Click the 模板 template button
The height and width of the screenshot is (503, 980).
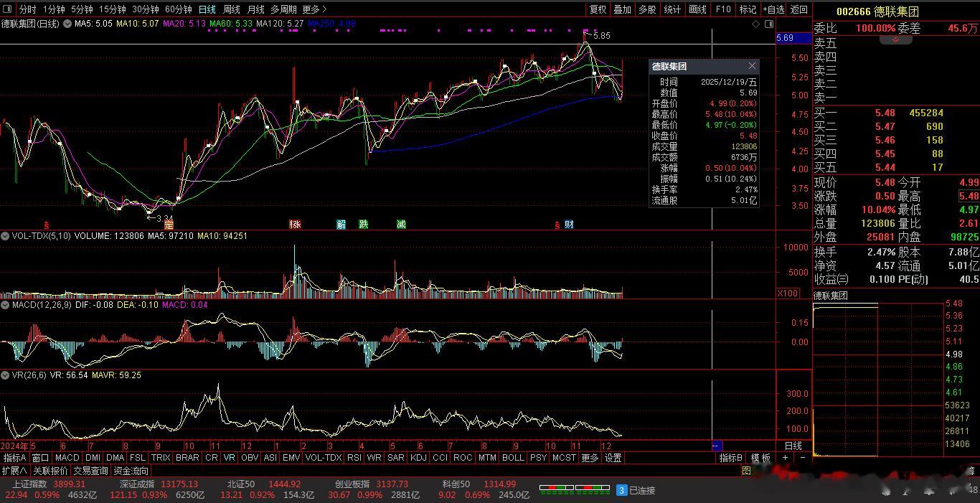(x=760, y=458)
